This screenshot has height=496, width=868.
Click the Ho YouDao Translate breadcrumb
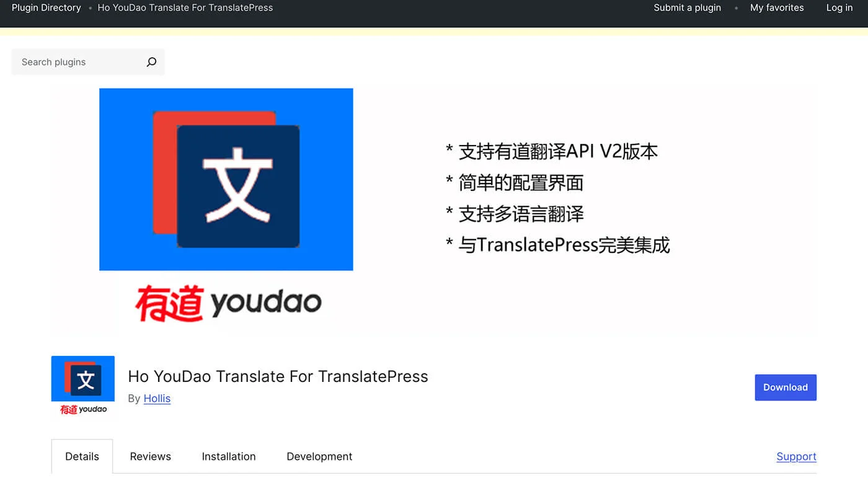tap(185, 8)
